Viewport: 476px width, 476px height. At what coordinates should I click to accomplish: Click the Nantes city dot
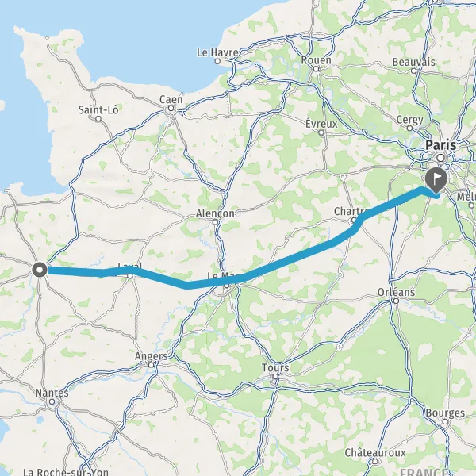click(x=52, y=402)
